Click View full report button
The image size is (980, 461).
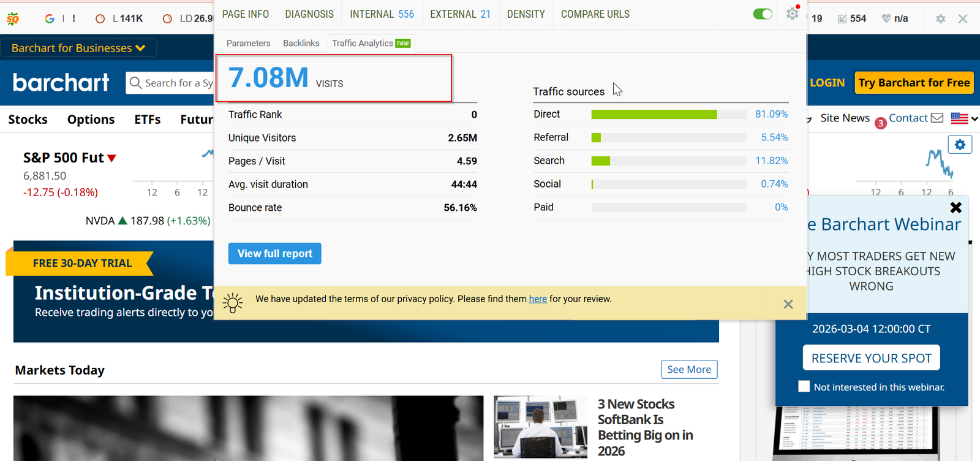pos(275,253)
